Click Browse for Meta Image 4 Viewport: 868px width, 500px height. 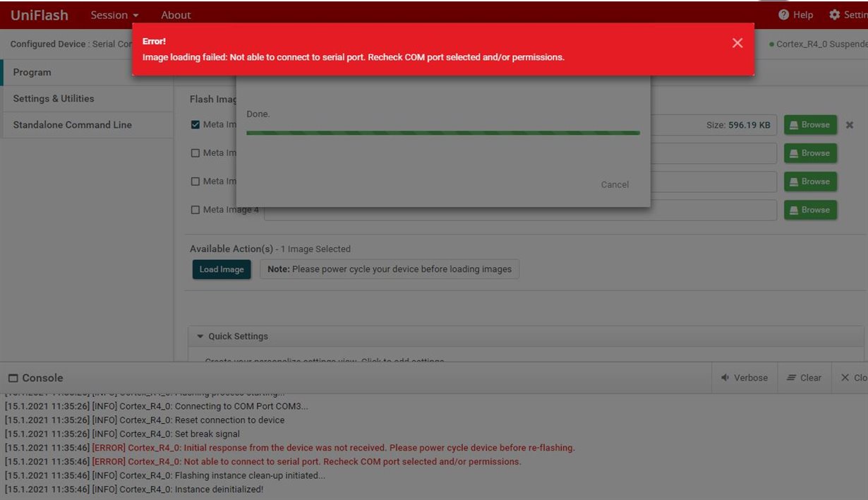(x=810, y=210)
